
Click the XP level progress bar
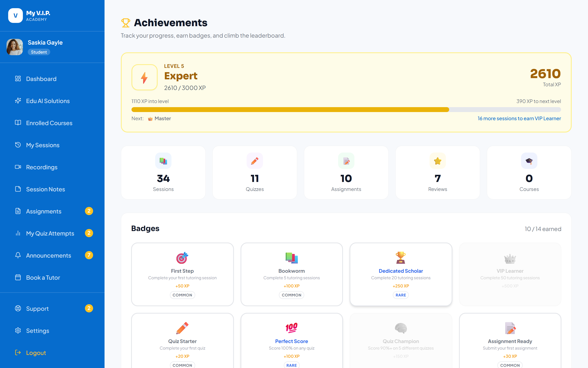[x=346, y=110]
